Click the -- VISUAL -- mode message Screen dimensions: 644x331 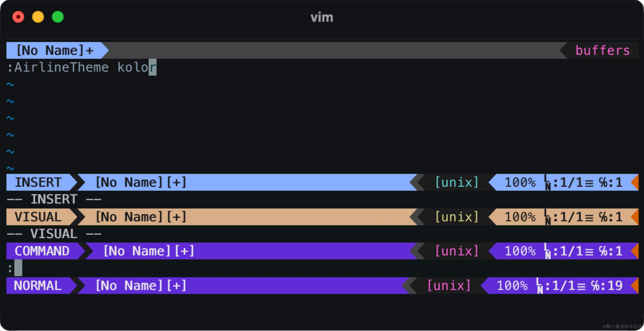(x=54, y=234)
